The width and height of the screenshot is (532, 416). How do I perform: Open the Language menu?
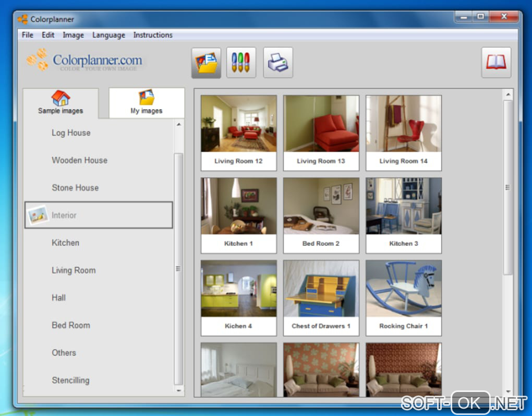(108, 35)
